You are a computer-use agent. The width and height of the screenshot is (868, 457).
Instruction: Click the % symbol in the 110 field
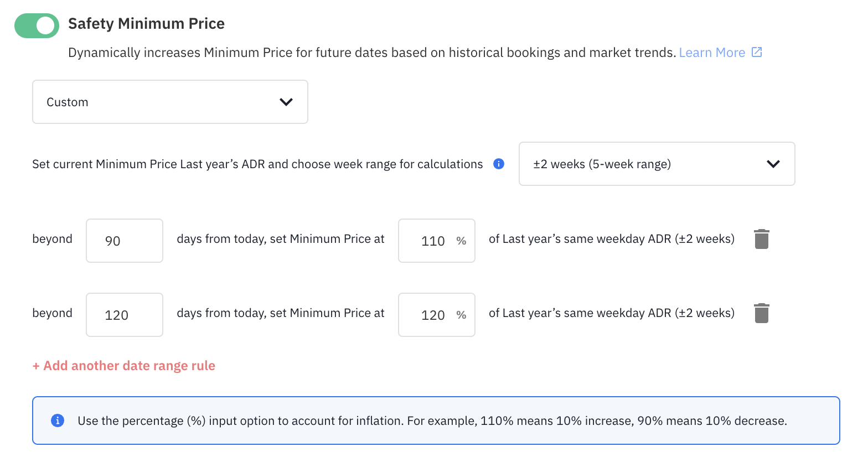coord(461,241)
